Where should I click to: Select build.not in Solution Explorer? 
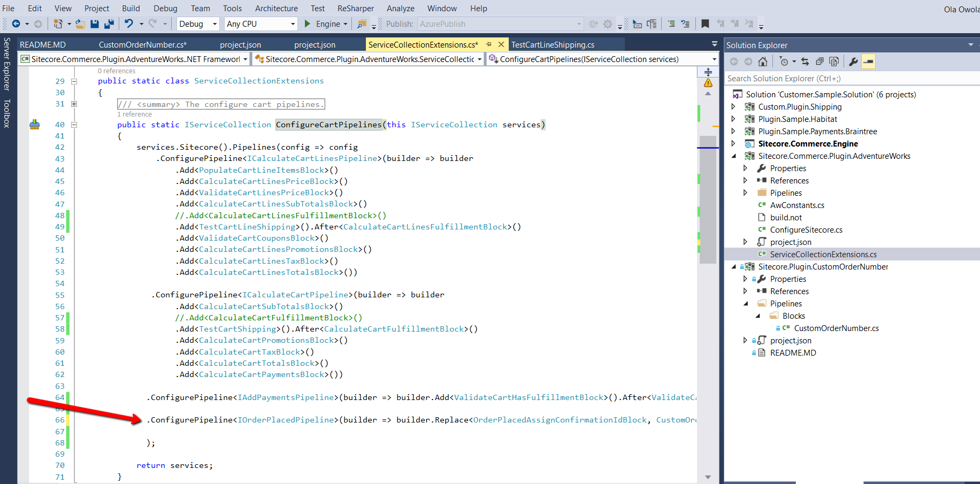[786, 217]
